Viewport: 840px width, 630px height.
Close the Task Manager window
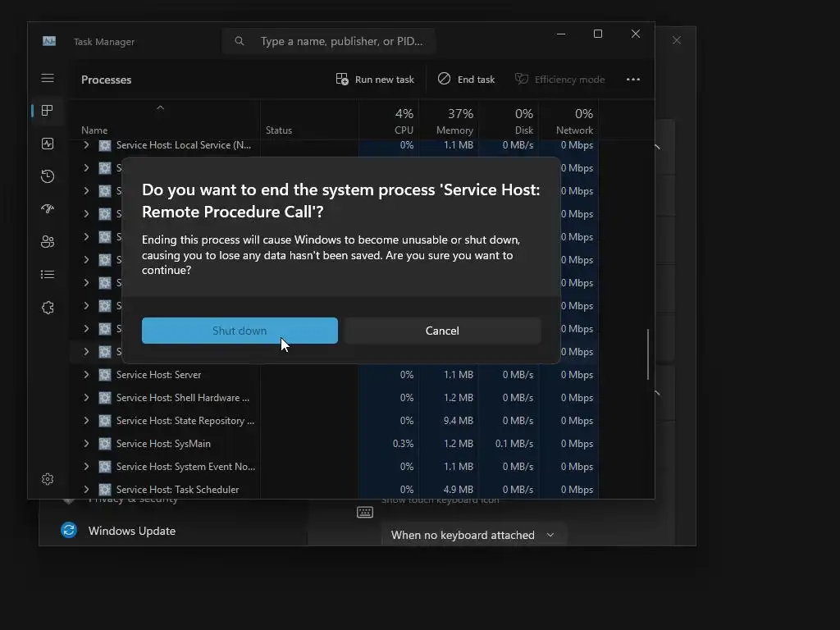[636, 34]
